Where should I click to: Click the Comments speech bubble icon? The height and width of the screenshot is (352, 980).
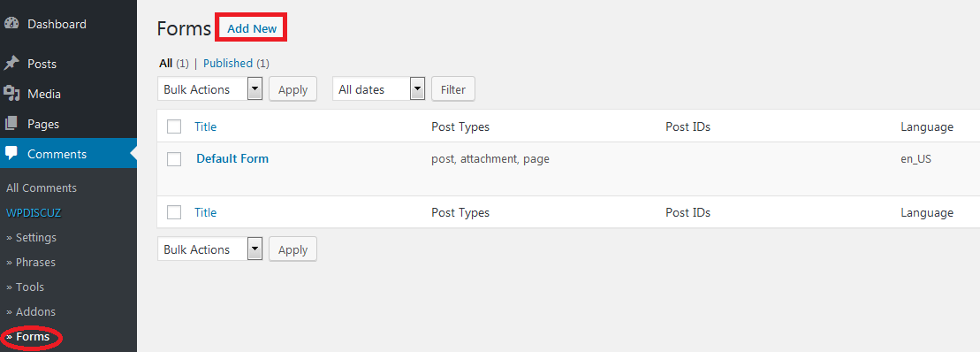pos(11,154)
